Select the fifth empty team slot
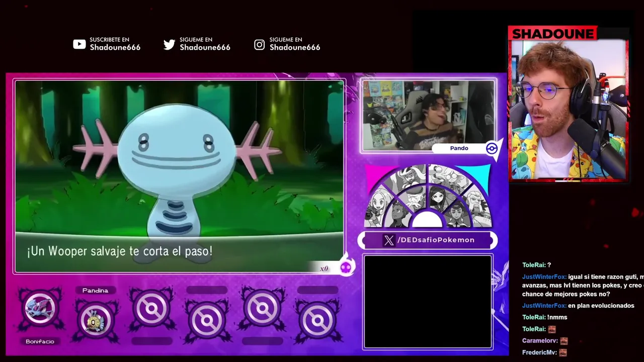Viewport: 644px width, 362px height. pos(262,309)
